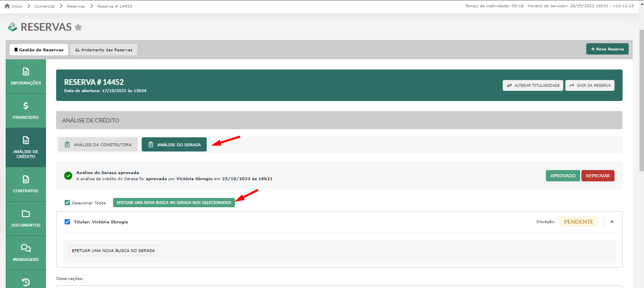Open Mensagens sidebar section

[26, 253]
